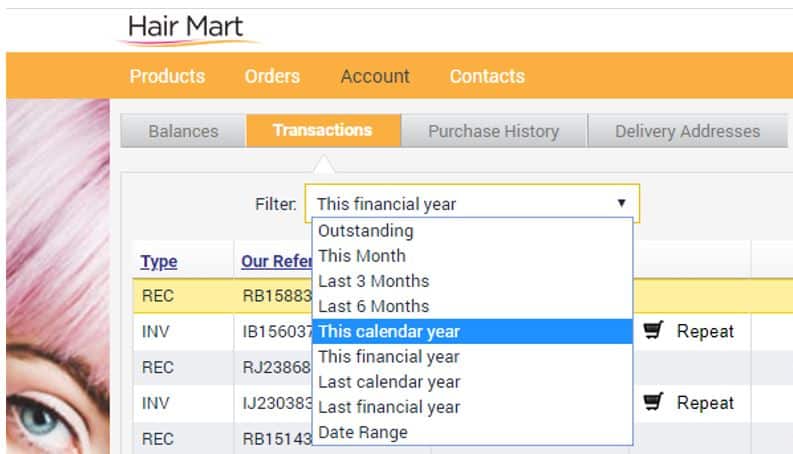
Task: Go to the Orders menu
Action: coord(272,76)
